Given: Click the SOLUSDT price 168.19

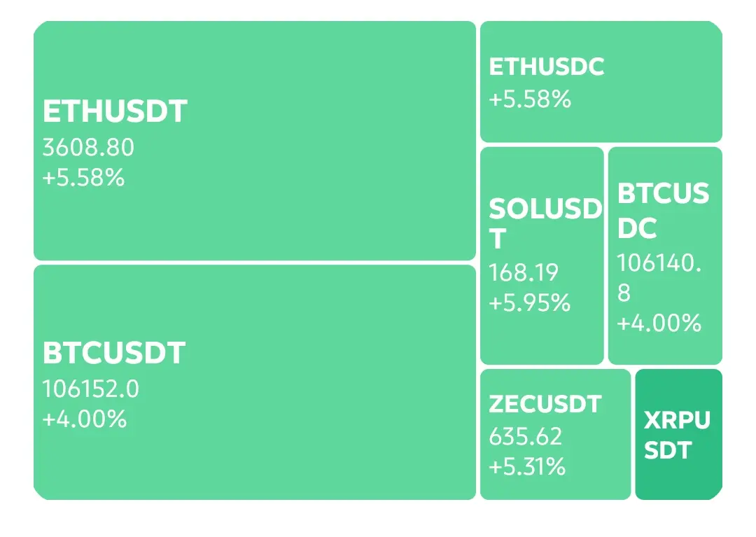Looking at the screenshot, I should coord(524,273).
